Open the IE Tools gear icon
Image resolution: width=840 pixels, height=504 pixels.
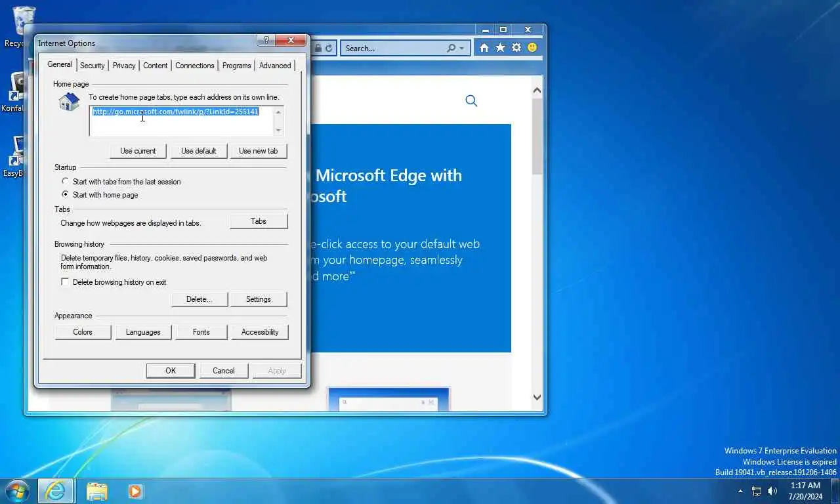[x=516, y=48]
